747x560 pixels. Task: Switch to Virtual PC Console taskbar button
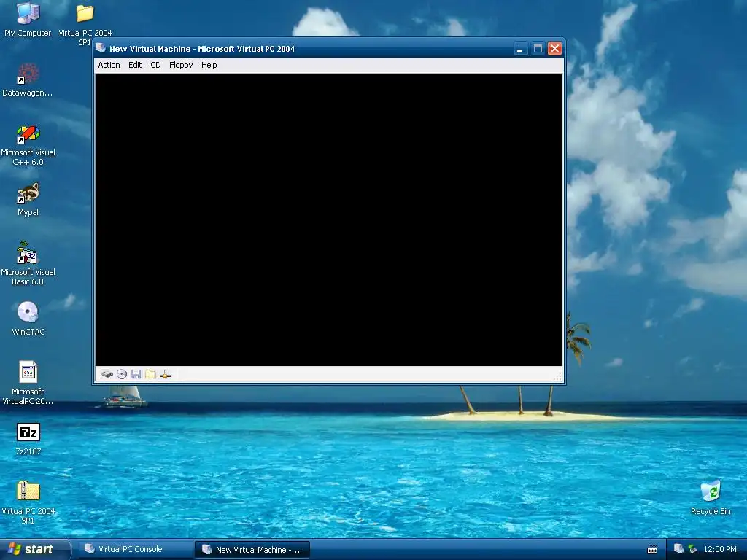click(134, 549)
